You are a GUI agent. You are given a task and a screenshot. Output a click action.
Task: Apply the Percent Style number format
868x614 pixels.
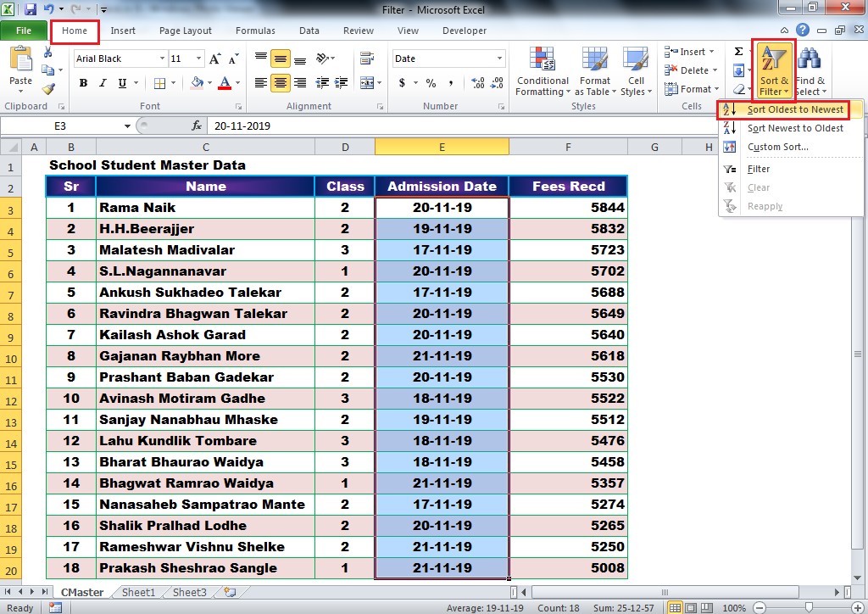[430, 83]
